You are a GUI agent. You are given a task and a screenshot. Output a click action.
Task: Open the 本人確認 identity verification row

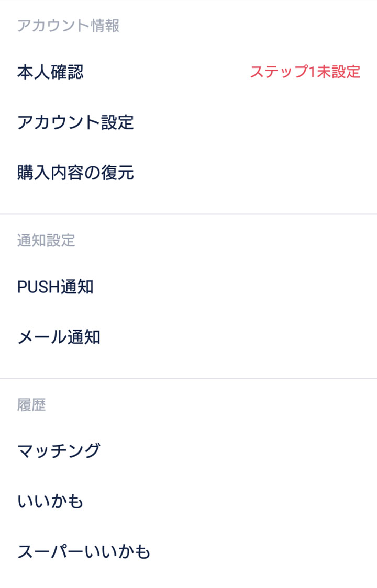click(188, 72)
